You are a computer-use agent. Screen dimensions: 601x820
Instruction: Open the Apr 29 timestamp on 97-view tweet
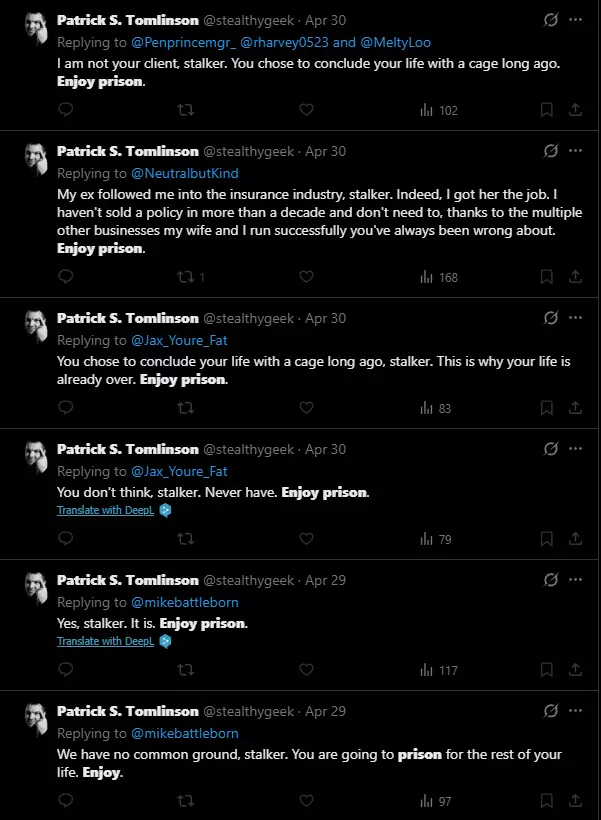point(325,711)
